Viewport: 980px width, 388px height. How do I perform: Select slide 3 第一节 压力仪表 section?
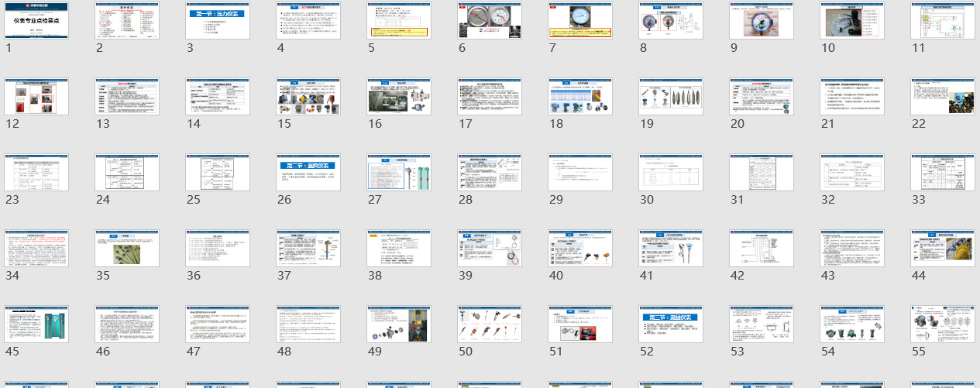point(218,21)
